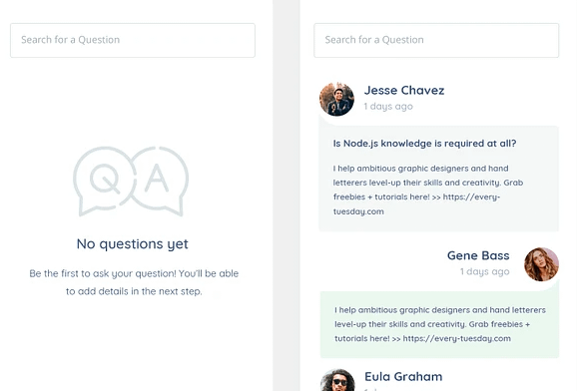Viewport: 577px width, 392px height.
Task: Open question about Node.js knowledge required
Action: coord(424,144)
